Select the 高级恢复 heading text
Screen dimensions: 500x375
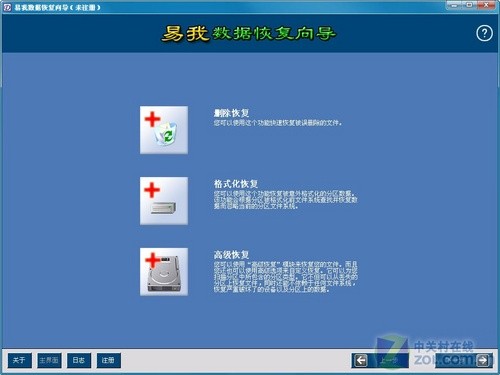pos(231,255)
